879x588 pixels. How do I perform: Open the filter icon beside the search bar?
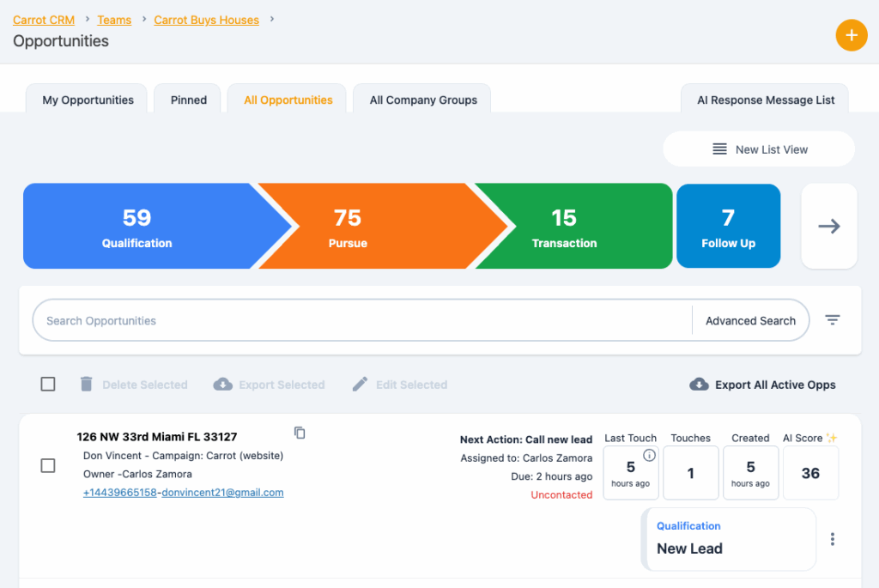pos(832,319)
